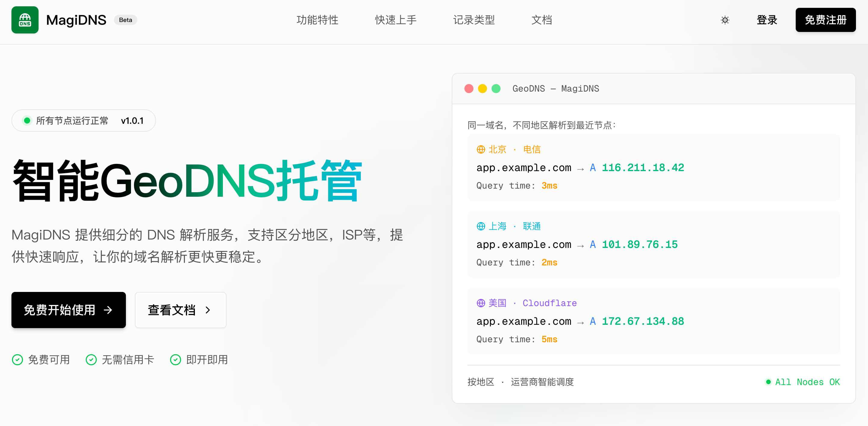Click the check icon beside 无需信用卡
Image resolution: width=868 pixels, height=426 pixels.
click(91, 360)
